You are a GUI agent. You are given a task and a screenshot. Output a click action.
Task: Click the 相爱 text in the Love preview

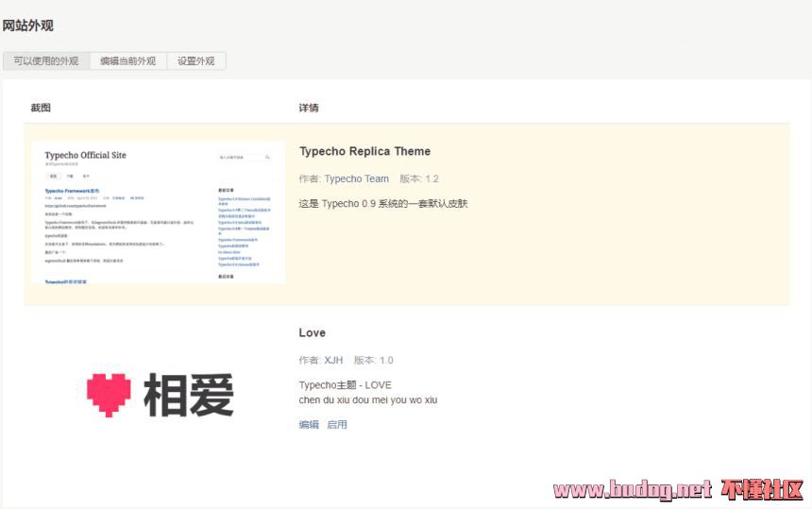pyautogui.click(x=188, y=395)
